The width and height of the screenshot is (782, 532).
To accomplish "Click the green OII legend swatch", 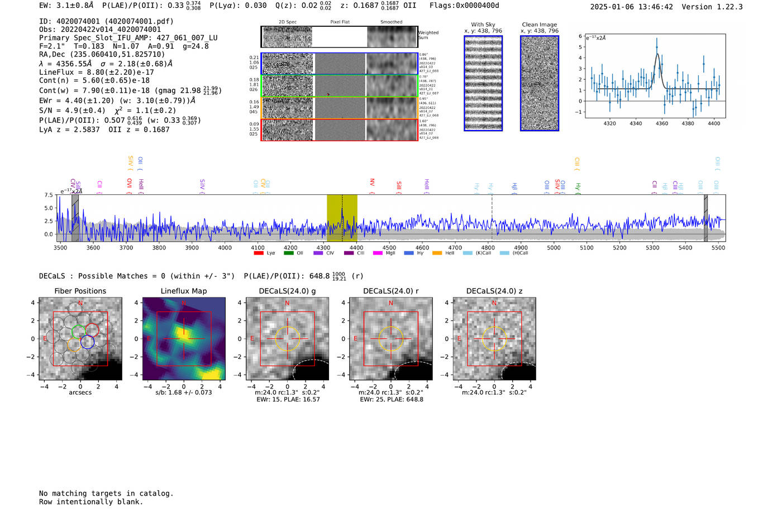I will coord(288,253).
